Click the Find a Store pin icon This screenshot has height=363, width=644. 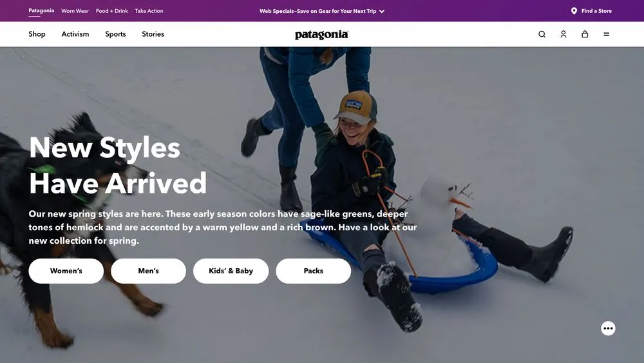pyautogui.click(x=574, y=11)
